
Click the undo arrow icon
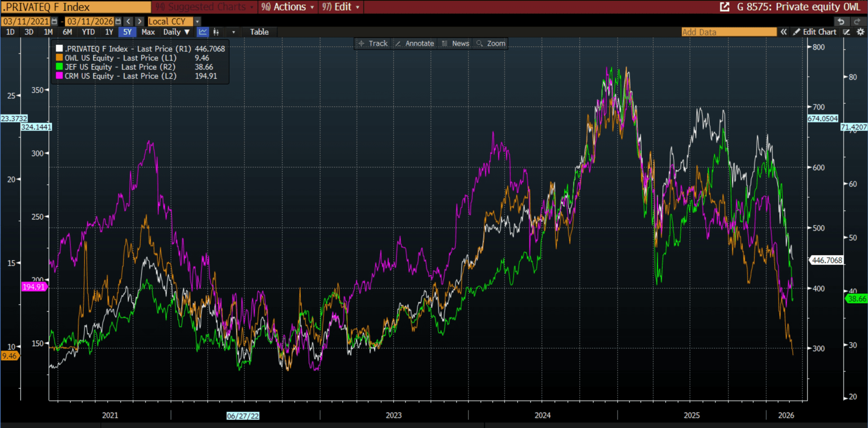tap(841, 22)
